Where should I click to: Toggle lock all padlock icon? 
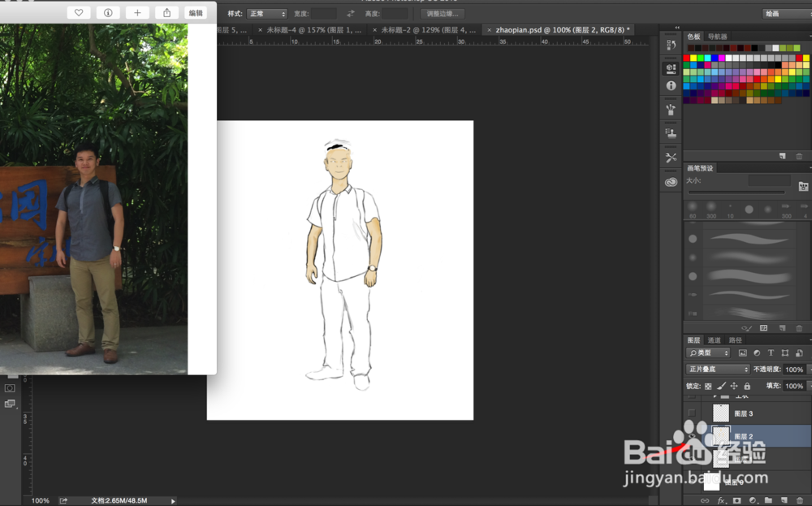point(747,386)
